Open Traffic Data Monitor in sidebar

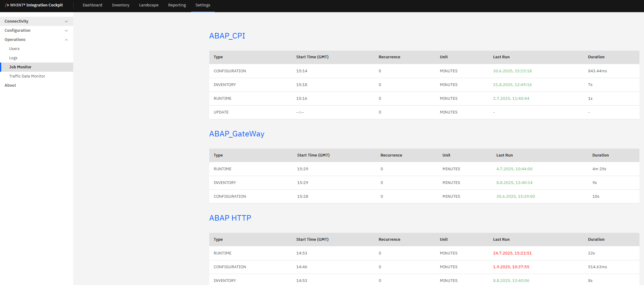27,76
